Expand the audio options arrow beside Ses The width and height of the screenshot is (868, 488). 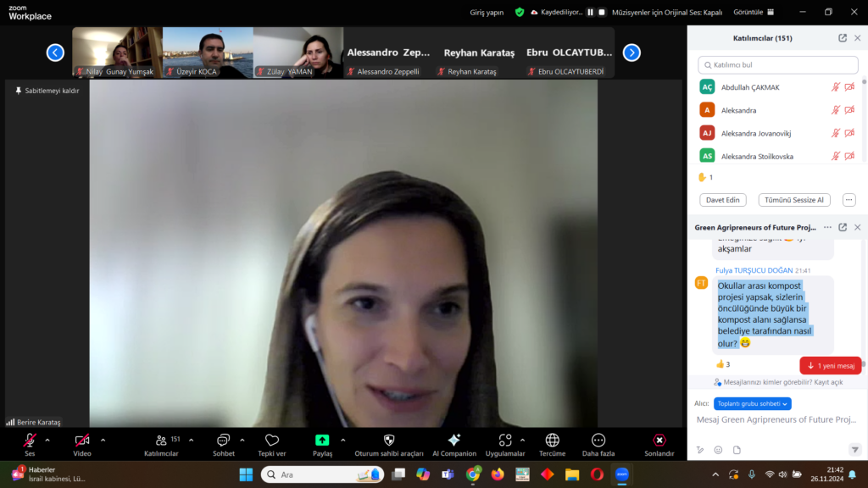click(x=47, y=440)
